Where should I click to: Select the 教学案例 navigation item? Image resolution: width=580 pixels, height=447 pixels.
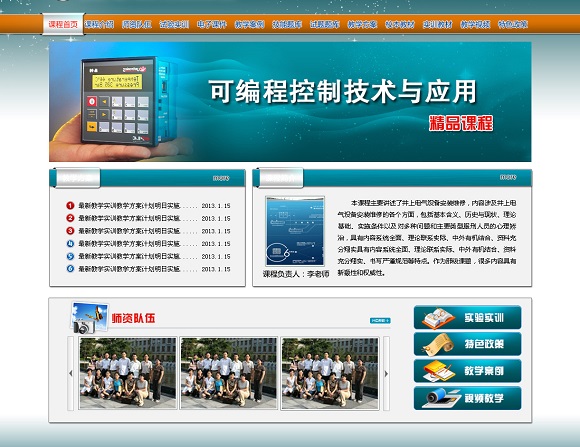[x=250, y=24]
